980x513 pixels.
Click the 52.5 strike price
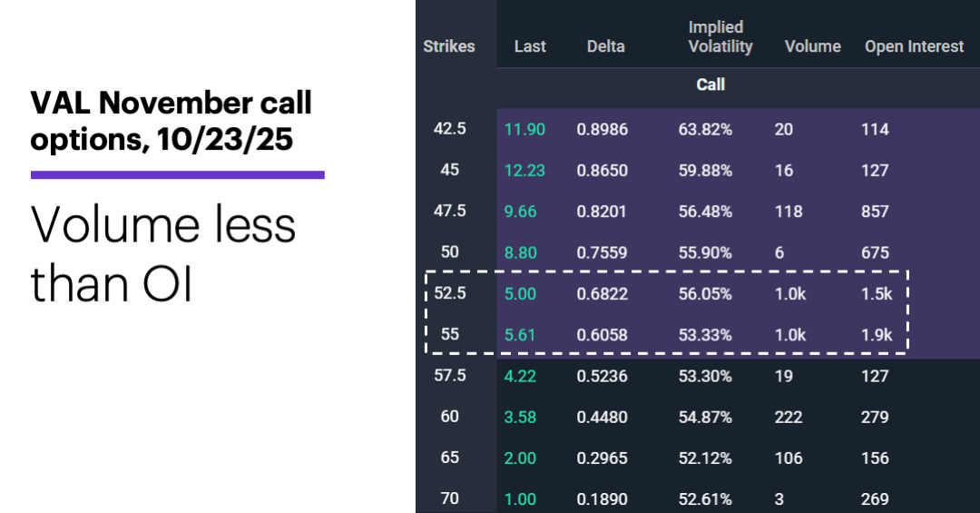tap(449, 293)
